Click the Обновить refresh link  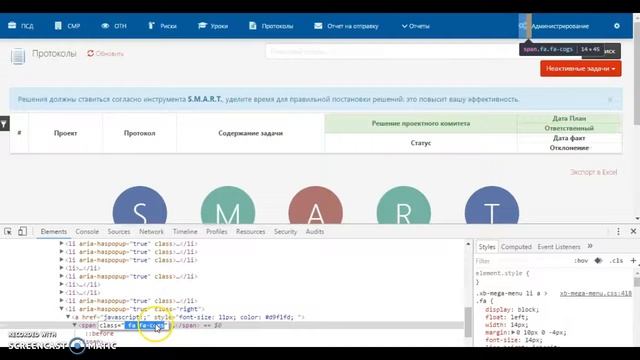pyautogui.click(x=105, y=53)
